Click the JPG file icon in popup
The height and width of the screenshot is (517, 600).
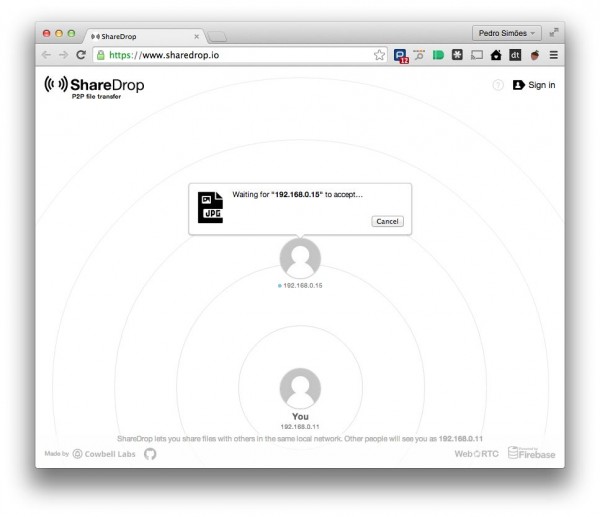pos(210,207)
